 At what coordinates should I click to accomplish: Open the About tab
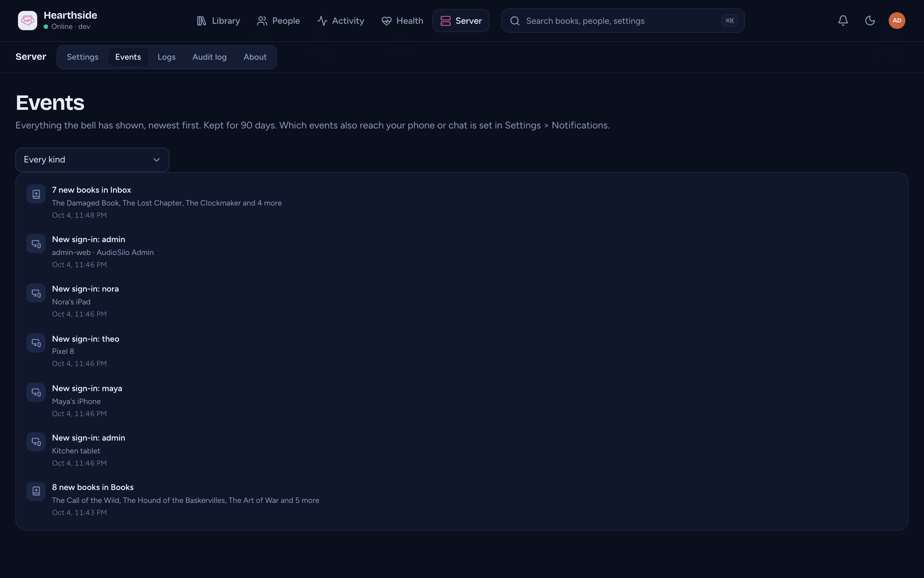coord(255,57)
